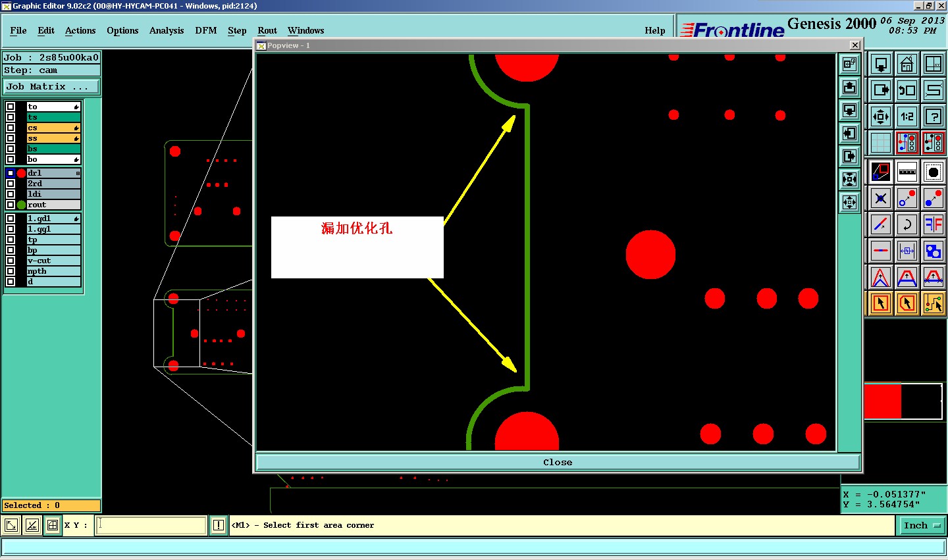Open the Windows menu

coord(306,30)
